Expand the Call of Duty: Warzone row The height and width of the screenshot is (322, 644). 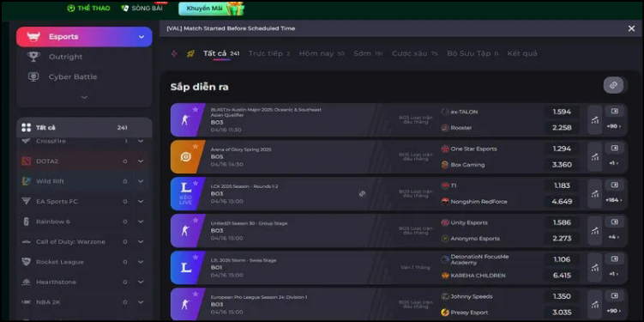141,242
